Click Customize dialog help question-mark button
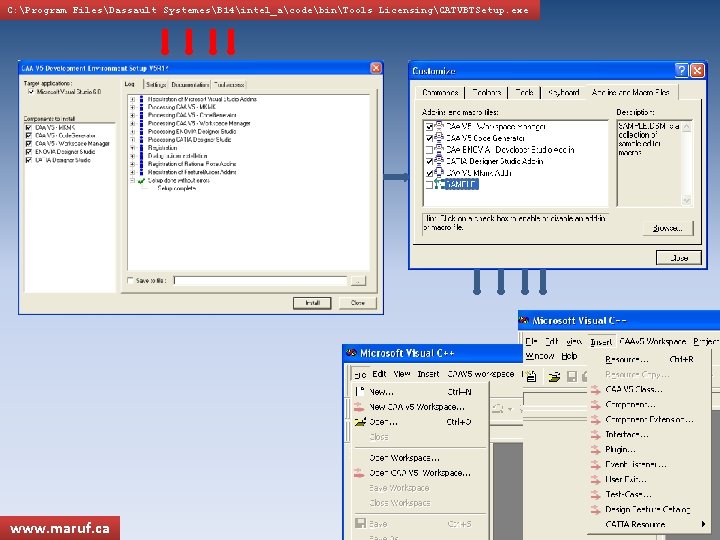 click(x=681, y=70)
